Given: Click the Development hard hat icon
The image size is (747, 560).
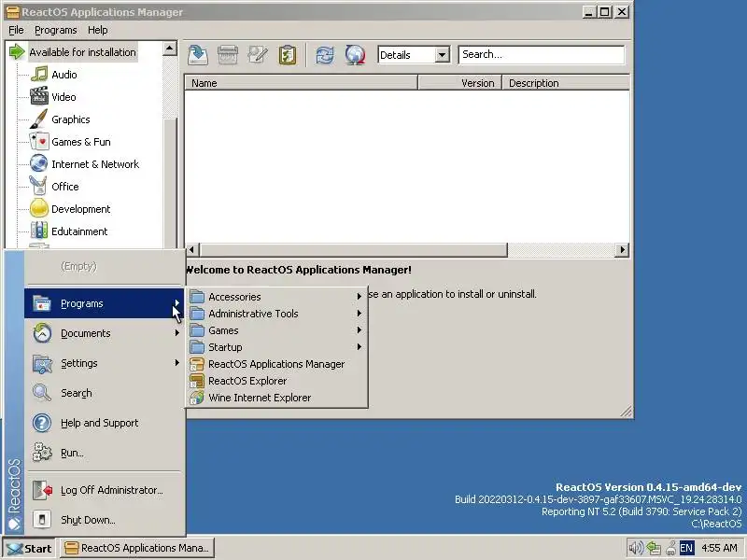Looking at the screenshot, I should pyautogui.click(x=38, y=208).
